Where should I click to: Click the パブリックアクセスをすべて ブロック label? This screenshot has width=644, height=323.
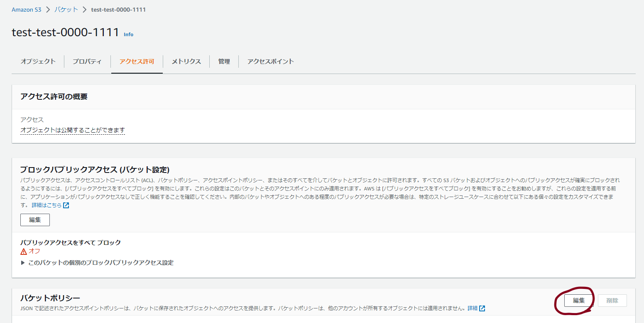tap(71, 242)
